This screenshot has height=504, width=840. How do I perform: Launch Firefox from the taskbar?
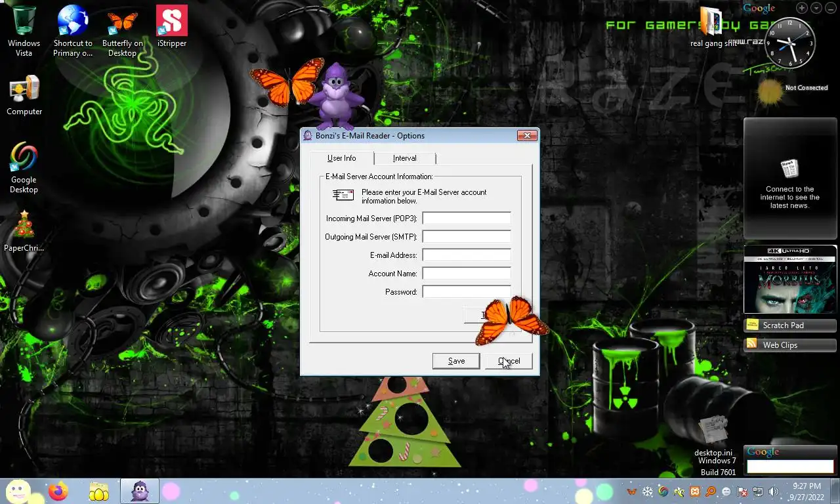pos(58,491)
